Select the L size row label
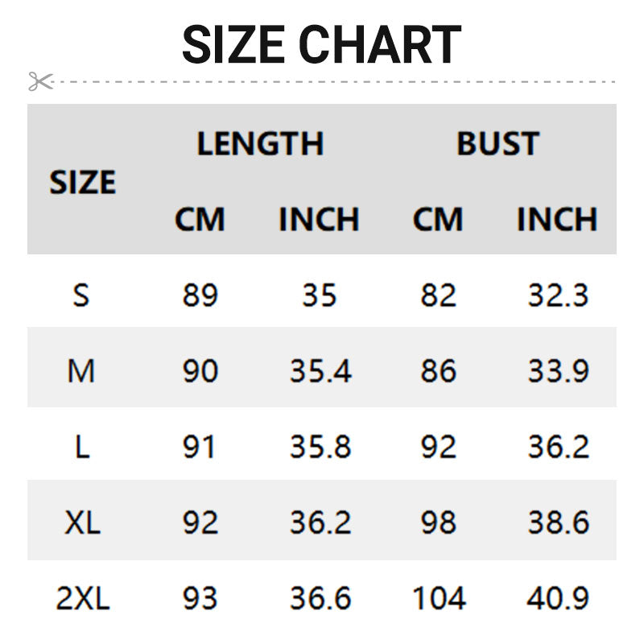Viewport: 644px width, 644px height. (x=81, y=447)
